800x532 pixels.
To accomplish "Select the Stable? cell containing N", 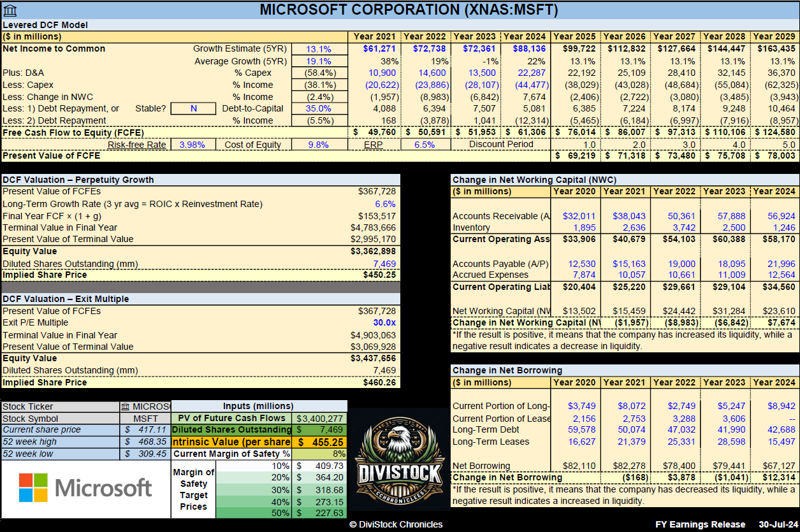I will 193,108.
